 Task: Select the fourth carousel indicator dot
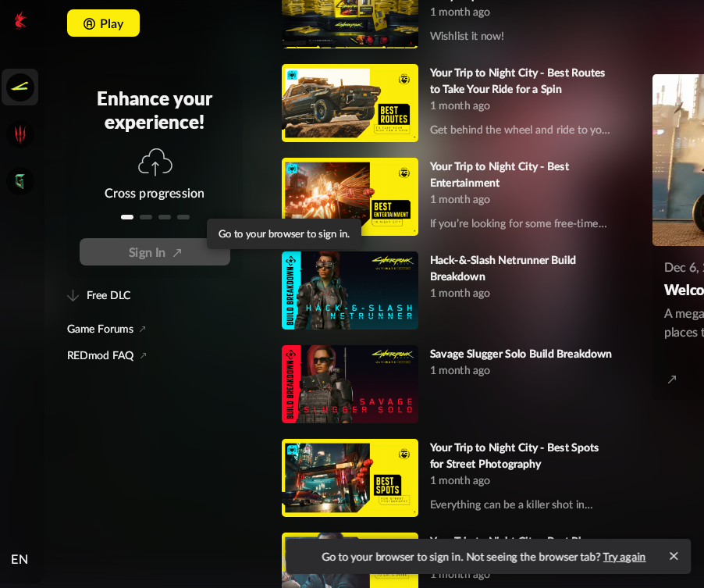click(183, 217)
